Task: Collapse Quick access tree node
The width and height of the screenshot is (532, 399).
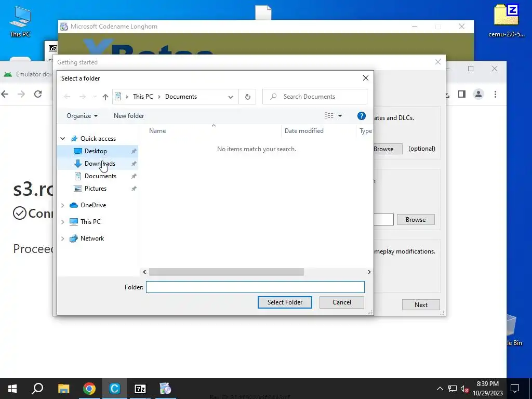Action: tap(63, 138)
